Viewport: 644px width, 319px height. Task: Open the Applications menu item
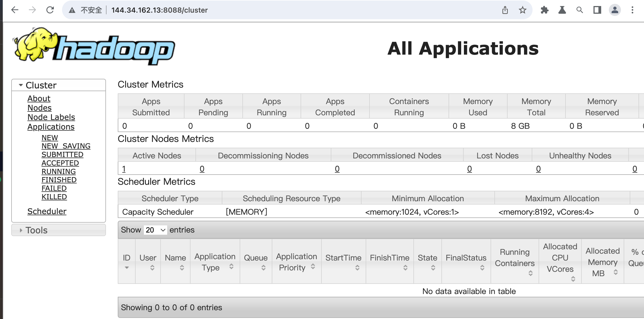(51, 127)
